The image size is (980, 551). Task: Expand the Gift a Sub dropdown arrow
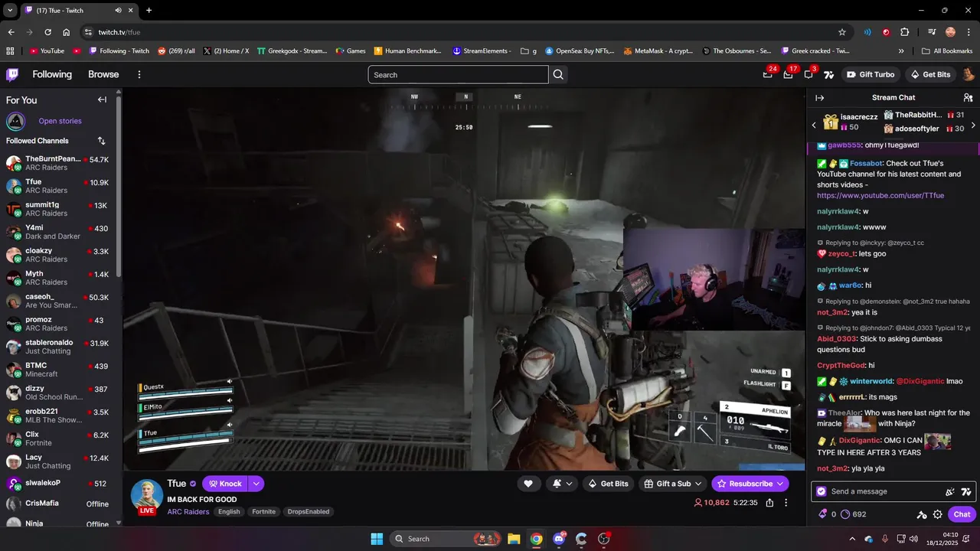(x=697, y=484)
